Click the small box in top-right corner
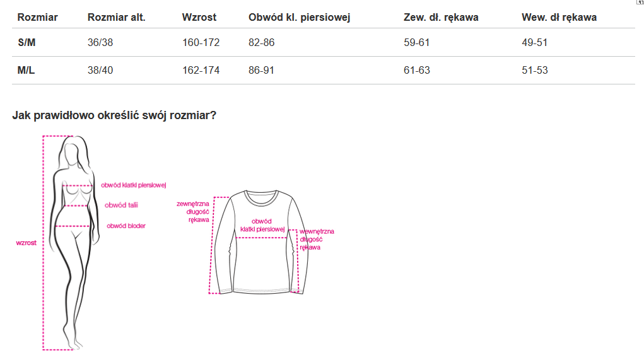Viewport: 644px width, 363px height. (640, 3)
